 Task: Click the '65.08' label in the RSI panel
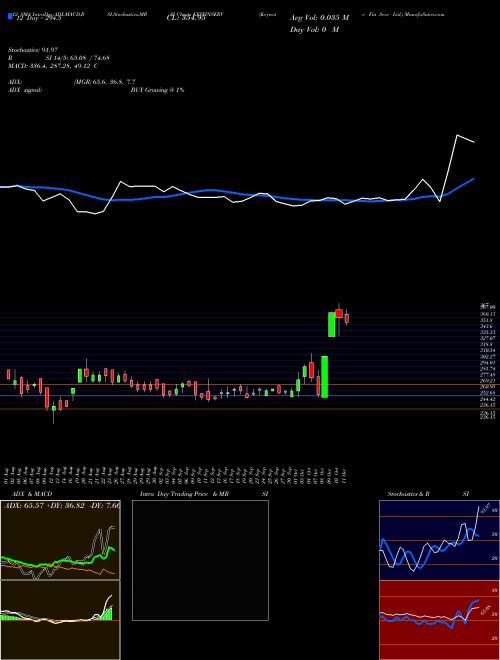pos(484,609)
